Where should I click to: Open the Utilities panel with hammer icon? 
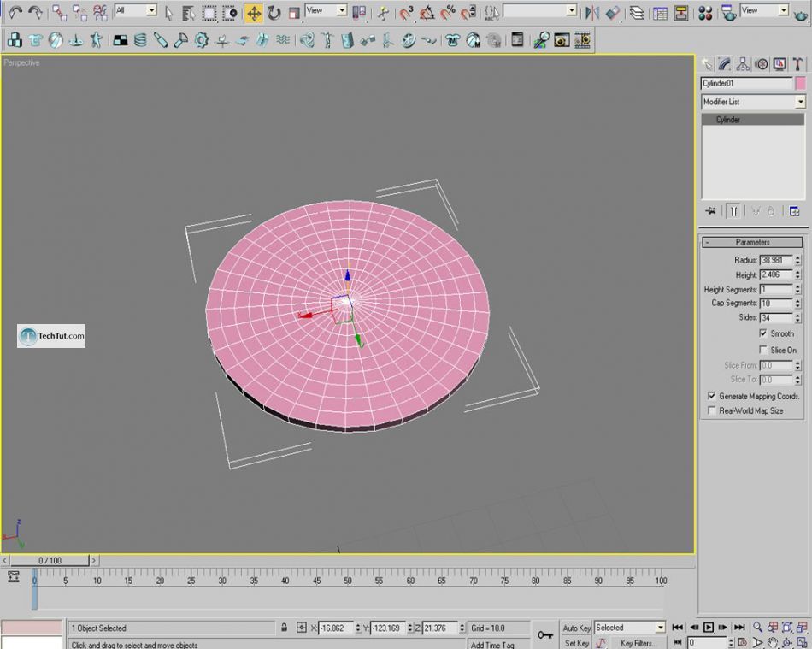point(797,64)
